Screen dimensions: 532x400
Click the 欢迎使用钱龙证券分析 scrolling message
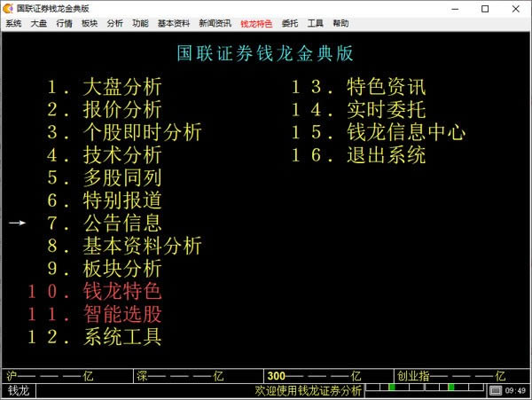(308, 391)
